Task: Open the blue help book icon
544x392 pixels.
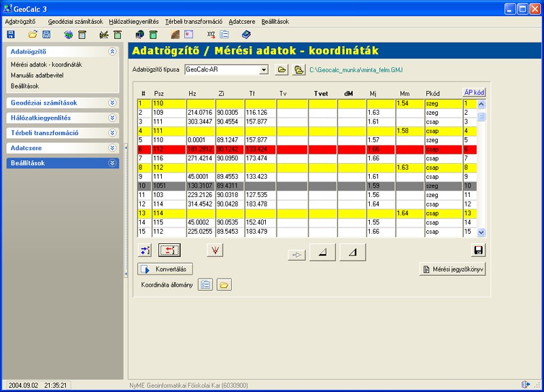Action: click(246, 35)
